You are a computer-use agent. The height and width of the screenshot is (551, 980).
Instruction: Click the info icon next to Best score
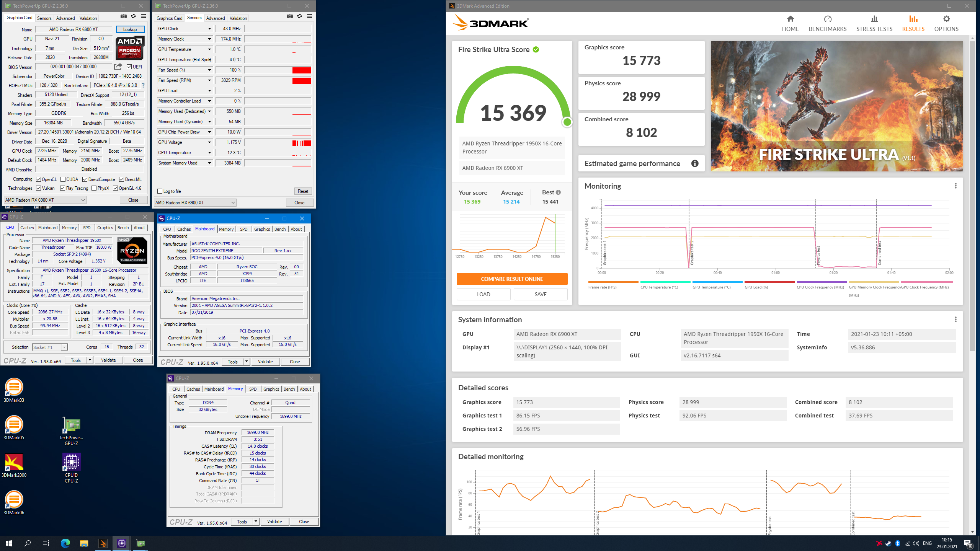pos(558,192)
